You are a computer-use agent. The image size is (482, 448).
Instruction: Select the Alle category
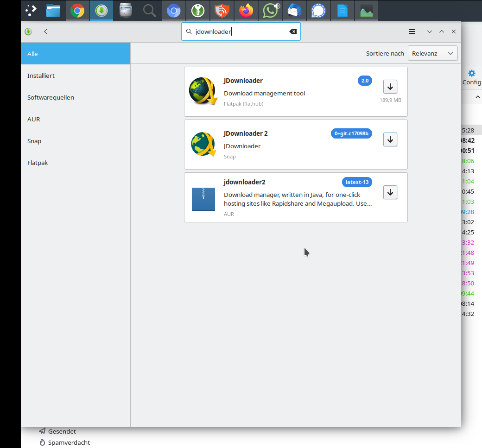76,54
